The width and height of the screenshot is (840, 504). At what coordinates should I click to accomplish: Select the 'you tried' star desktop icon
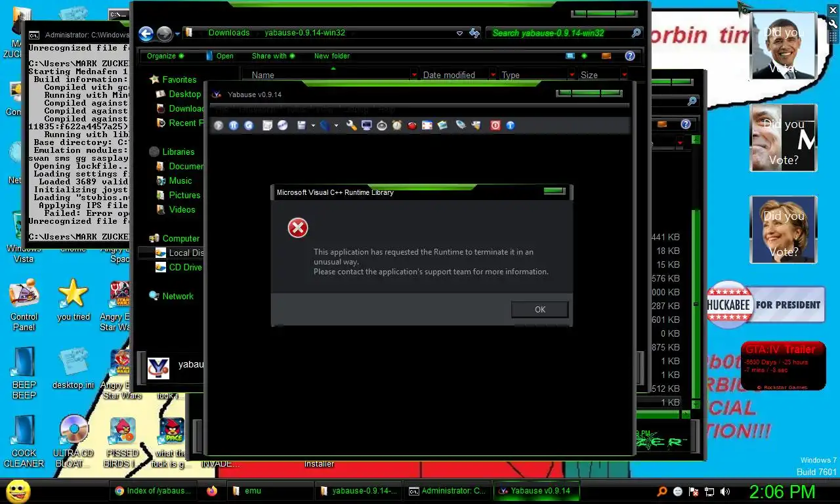coord(73,301)
